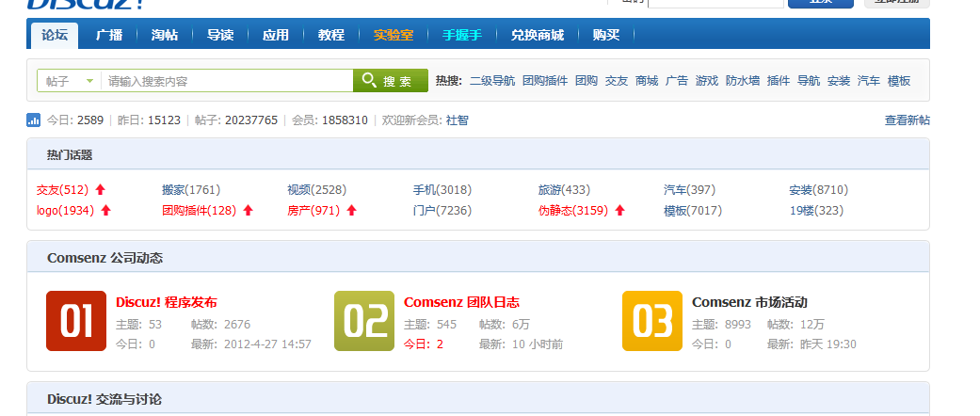
Task: Click hot search link 商城
Action: pos(647,81)
